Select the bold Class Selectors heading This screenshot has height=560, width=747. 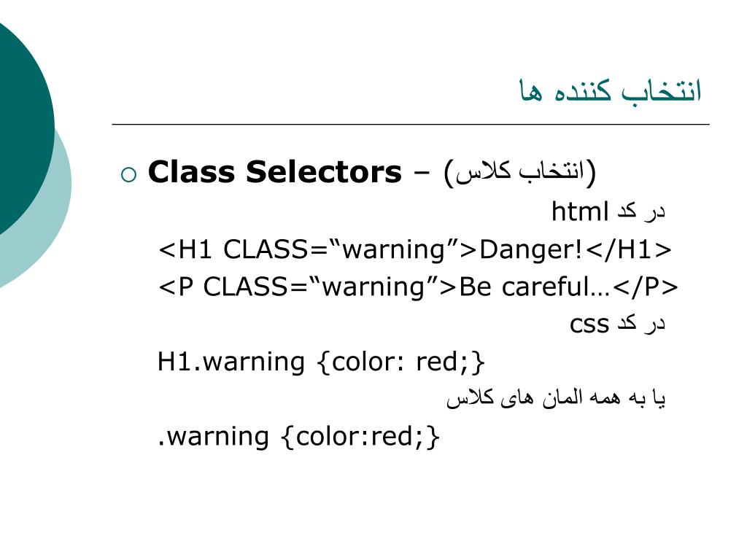(274, 171)
